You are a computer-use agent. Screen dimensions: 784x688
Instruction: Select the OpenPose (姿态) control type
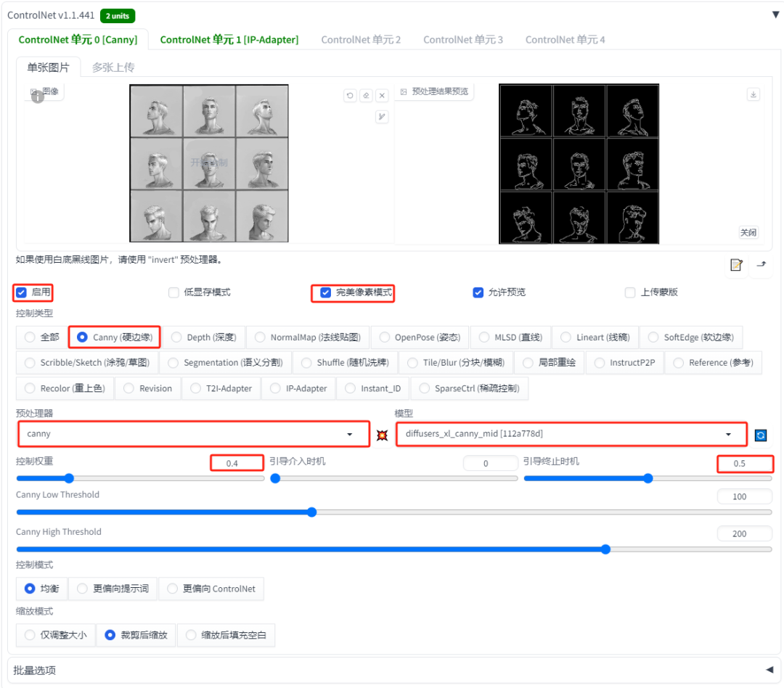[x=384, y=337]
